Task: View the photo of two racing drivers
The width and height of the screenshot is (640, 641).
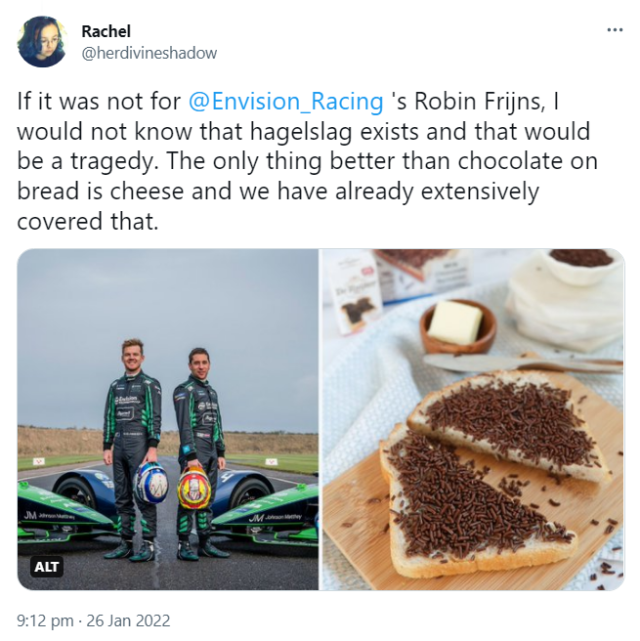Action: pos(168,419)
